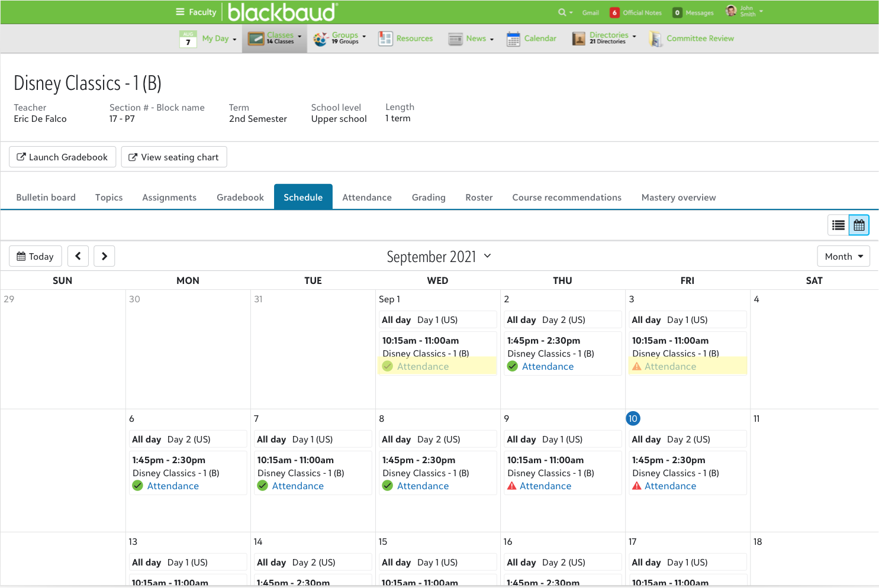
Task: Open Attendance link on Sep 3
Action: point(671,366)
